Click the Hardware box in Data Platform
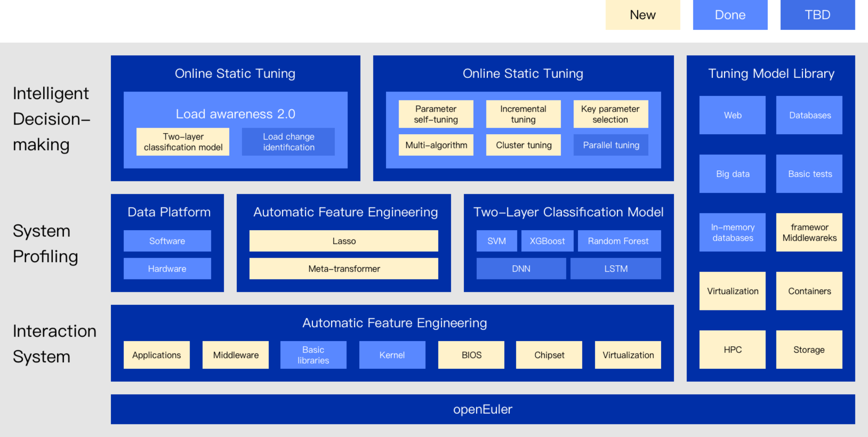Viewport: 868px width, 437px height. (167, 269)
